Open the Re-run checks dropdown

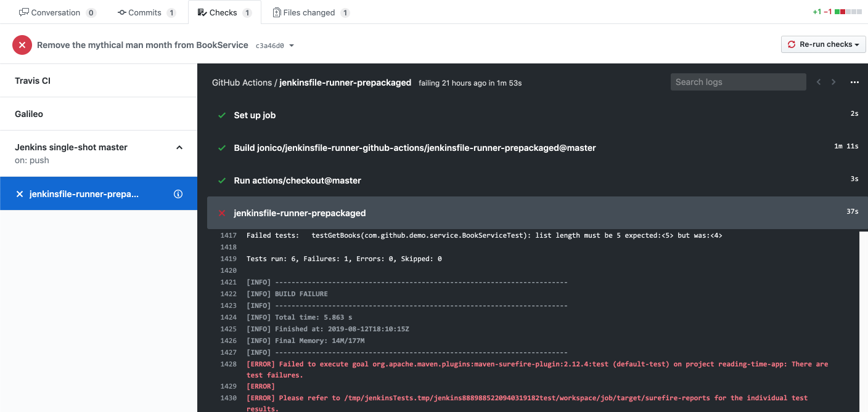pos(823,44)
